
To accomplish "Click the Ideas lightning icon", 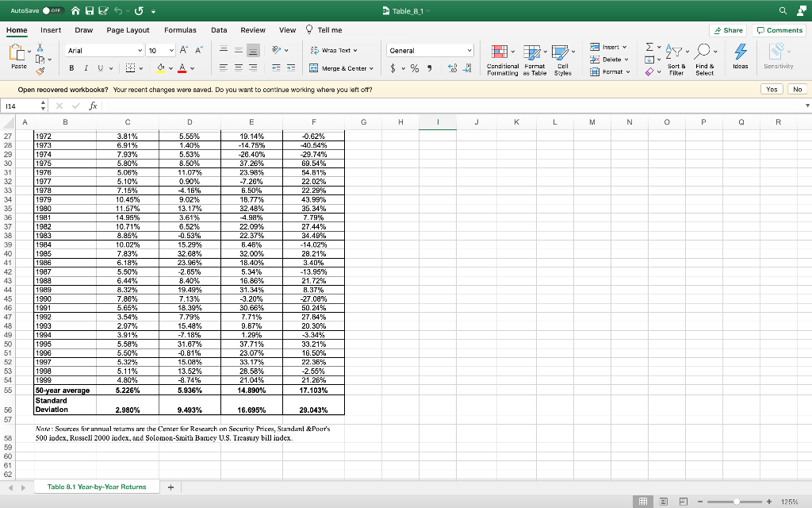I will [x=741, y=56].
